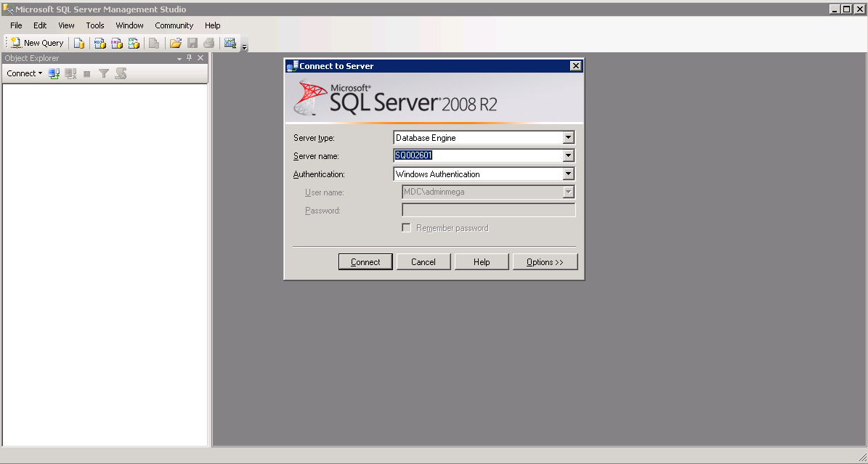Open the Community menu
Image resolution: width=868 pixels, height=464 pixels.
tap(174, 25)
